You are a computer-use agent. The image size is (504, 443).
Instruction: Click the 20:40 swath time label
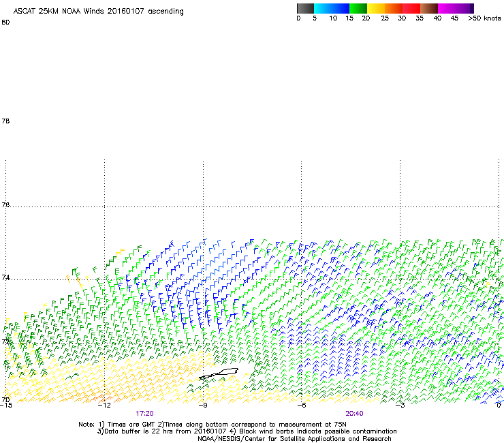click(355, 414)
